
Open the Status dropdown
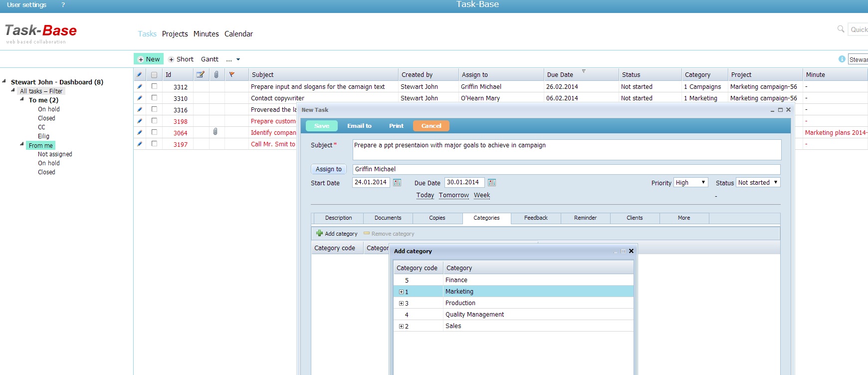(x=758, y=183)
